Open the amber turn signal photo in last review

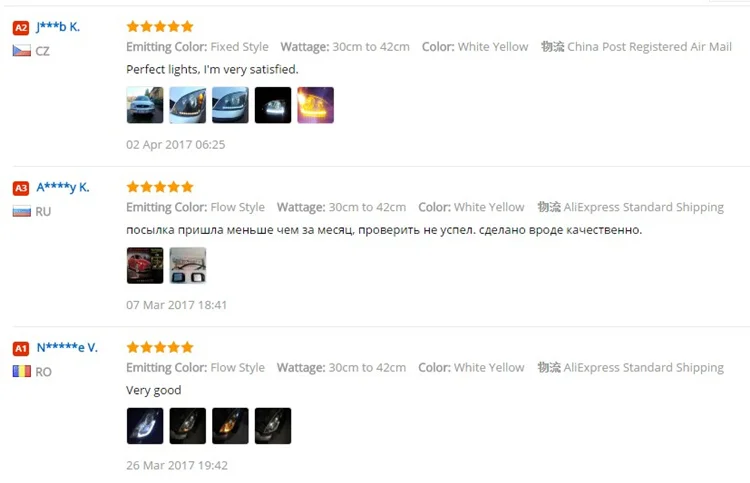(230, 426)
